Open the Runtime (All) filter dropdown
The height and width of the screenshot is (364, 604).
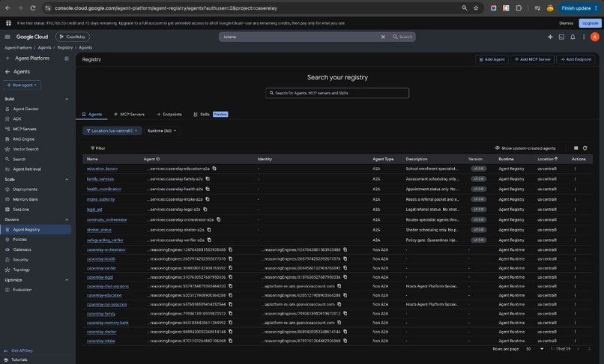point(162,131)
